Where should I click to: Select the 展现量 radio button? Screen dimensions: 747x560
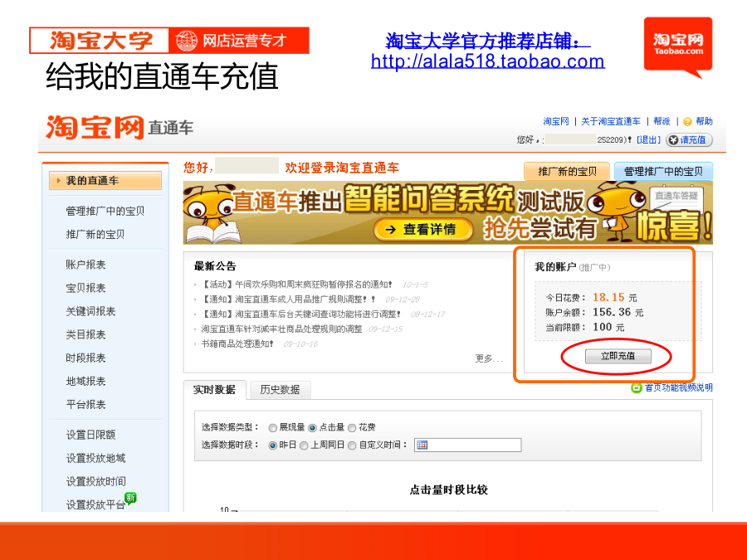(272, 427)
